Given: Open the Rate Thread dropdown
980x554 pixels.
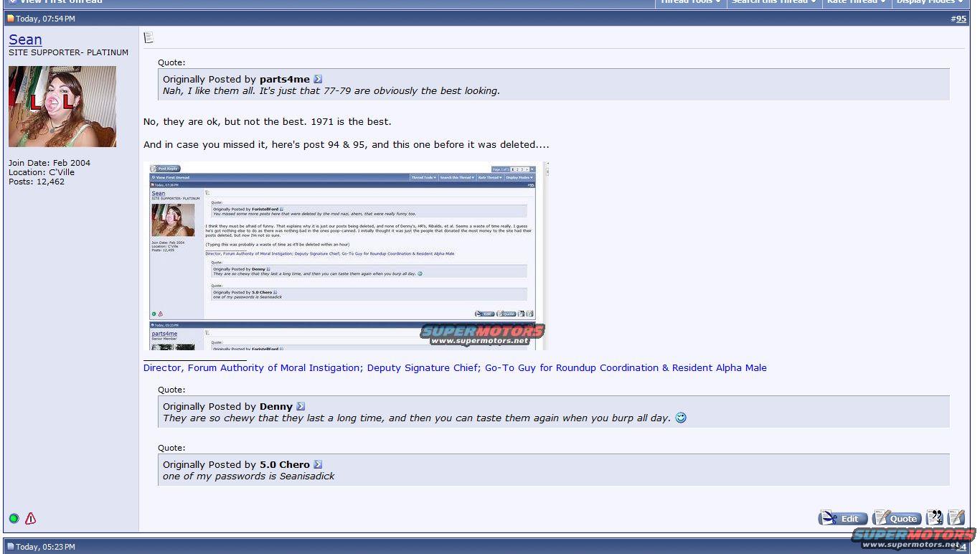Looking at the screenshot, I should point(855,2).
